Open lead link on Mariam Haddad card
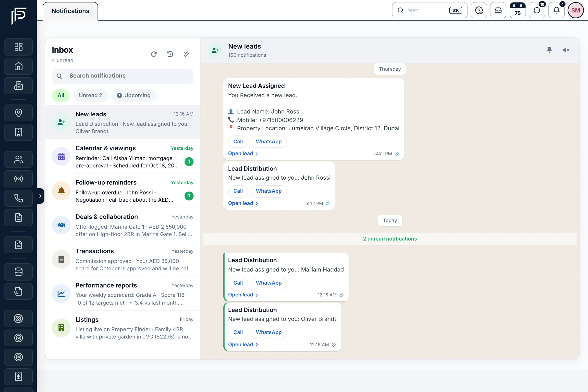Image resolution: width=588 pixels, height=392 pixels. pyautogui.click(x=243, y=295)
